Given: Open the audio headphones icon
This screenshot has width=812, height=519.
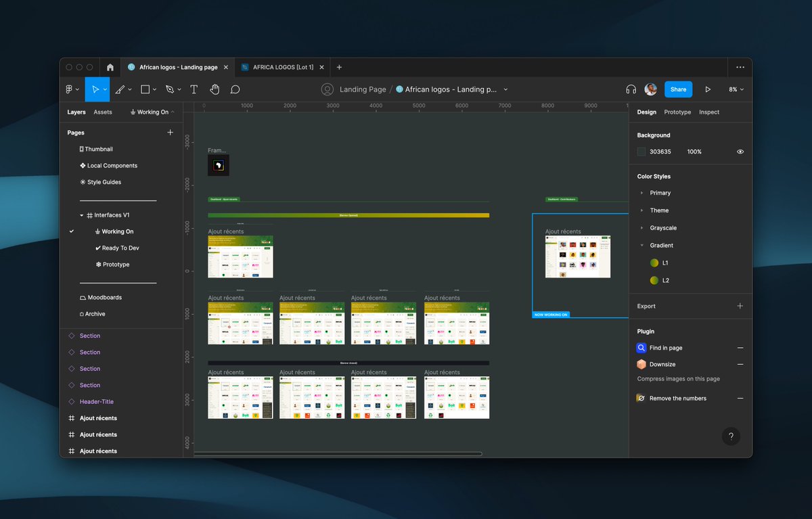Looking at the screenshot, I should 631,89.
